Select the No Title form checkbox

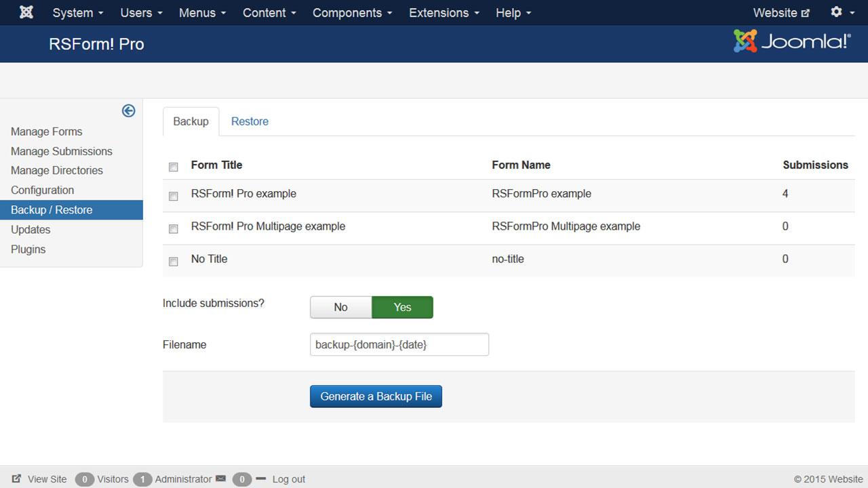pyautogui.click(x=174, y=261)
